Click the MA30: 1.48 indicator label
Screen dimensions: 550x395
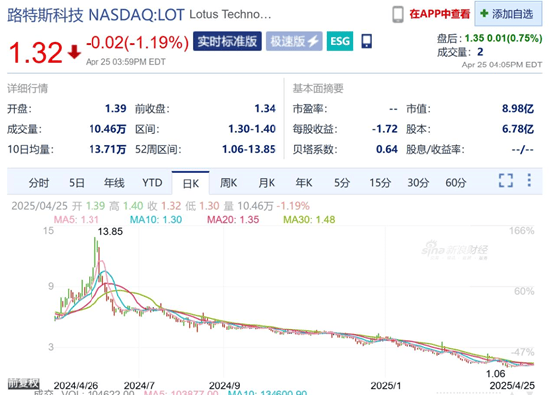309,220
